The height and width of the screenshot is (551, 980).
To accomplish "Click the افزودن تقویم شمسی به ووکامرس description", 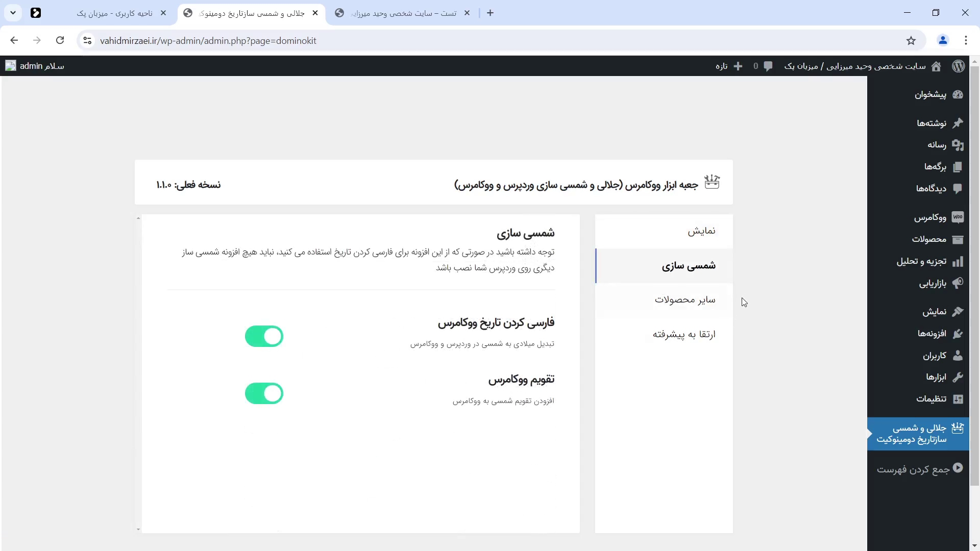I will click(x=503, y=401).
